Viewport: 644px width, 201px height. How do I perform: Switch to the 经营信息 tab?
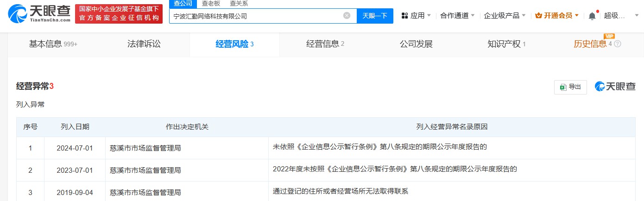coord(325,44)
